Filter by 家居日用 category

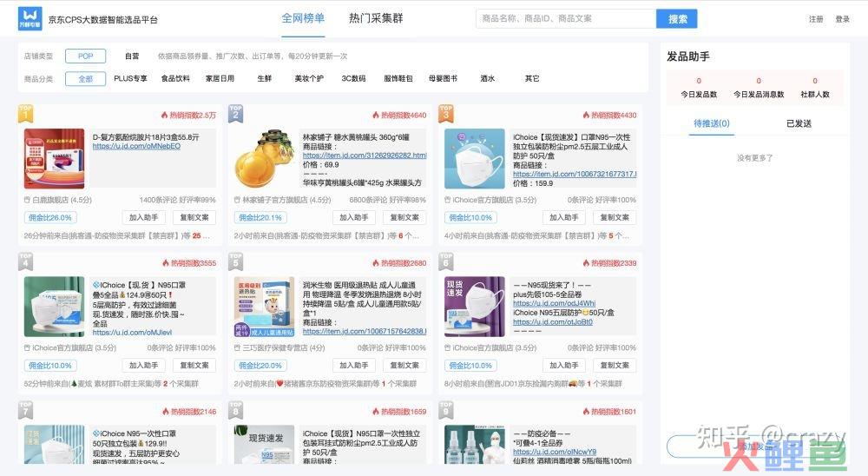tap(220, 79)
